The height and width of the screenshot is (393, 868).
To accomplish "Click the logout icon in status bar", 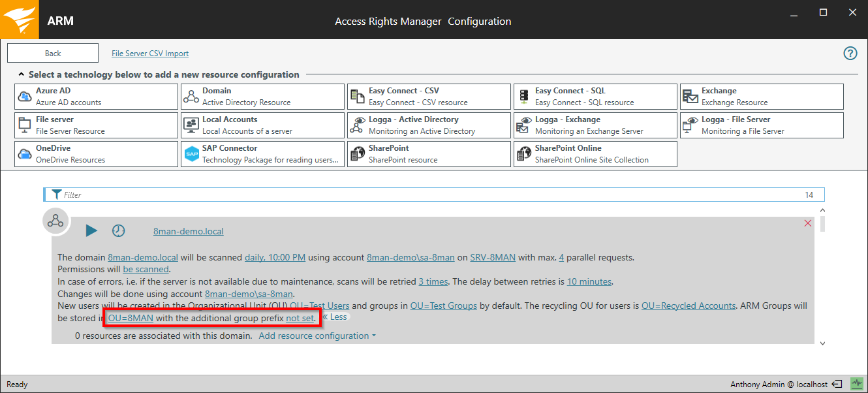I will tap(838, 384).
